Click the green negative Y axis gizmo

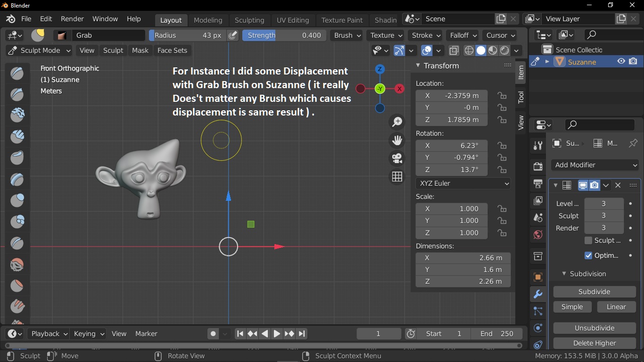coord(380,89)
